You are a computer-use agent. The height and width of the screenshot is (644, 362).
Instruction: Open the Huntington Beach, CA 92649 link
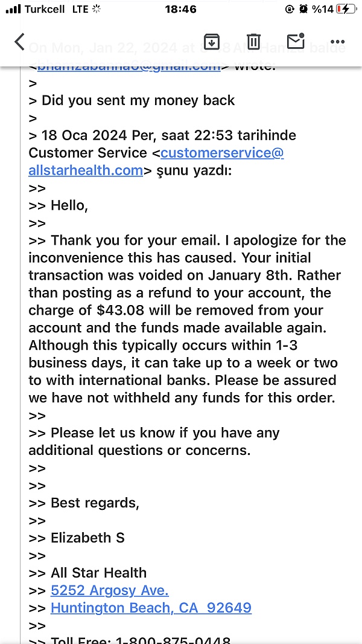point(151,608)
